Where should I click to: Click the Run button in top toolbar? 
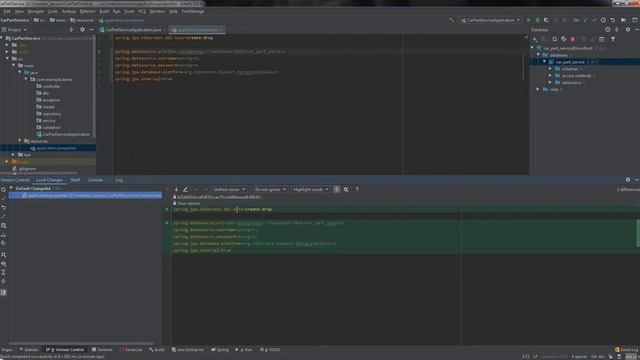529,20
